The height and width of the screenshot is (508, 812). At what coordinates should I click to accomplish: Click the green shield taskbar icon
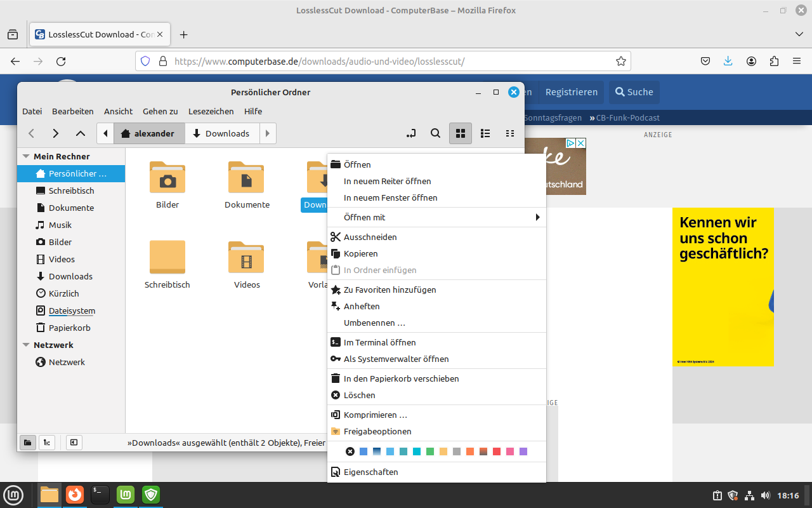(x=151, y=495)
